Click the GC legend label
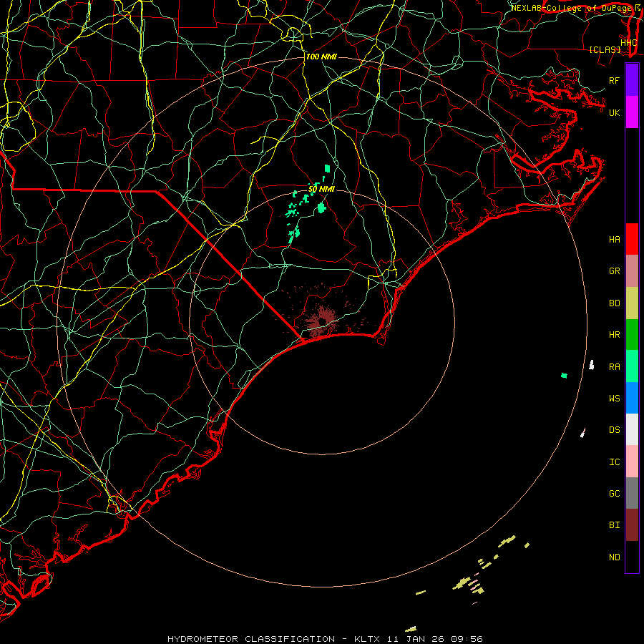 615,494
